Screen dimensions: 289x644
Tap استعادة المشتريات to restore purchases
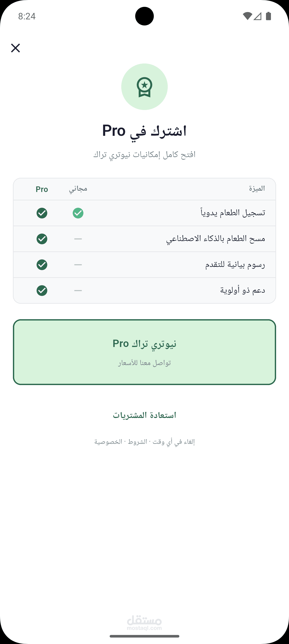[x=144, y=415]
